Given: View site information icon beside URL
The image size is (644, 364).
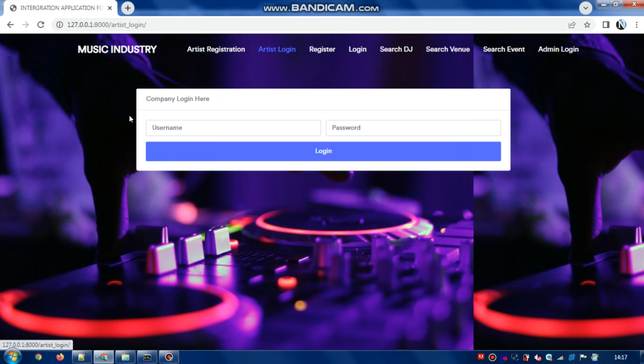Looking at the screenshot, I should tap(60, 25).
